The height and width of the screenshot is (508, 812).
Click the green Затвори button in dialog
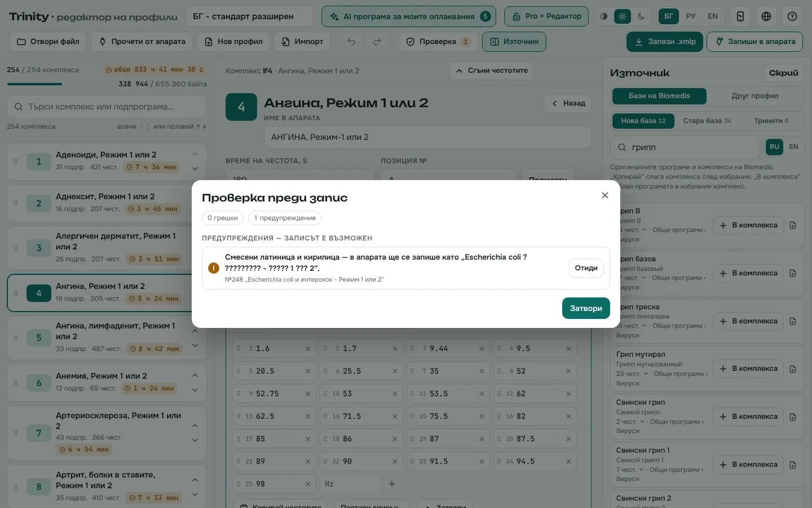point(586,308)
